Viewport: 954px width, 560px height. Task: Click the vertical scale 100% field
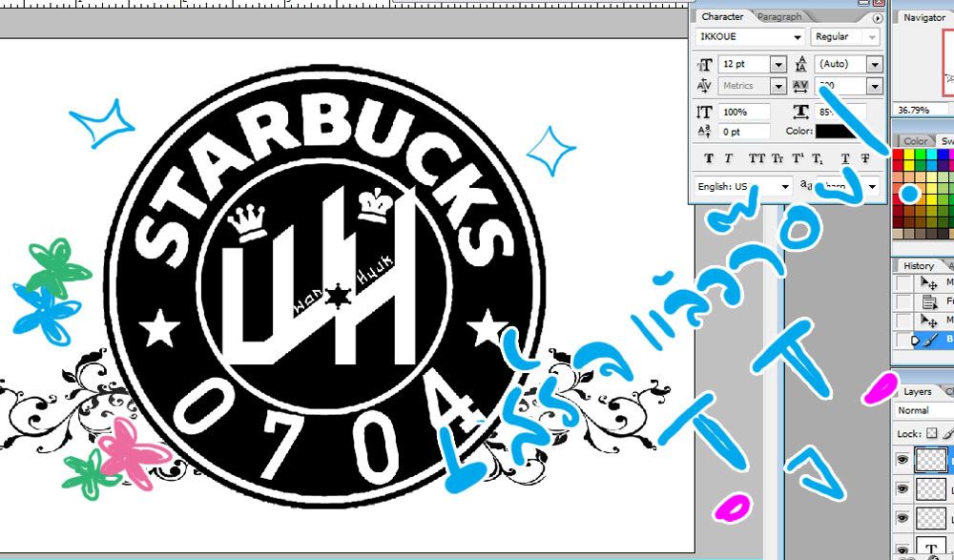point(745,113)
